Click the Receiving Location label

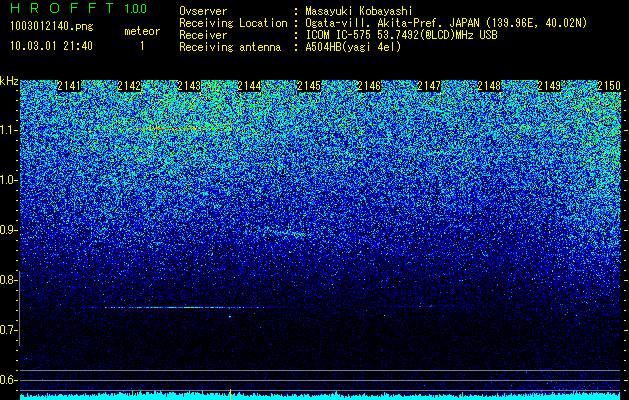(233, 23)
